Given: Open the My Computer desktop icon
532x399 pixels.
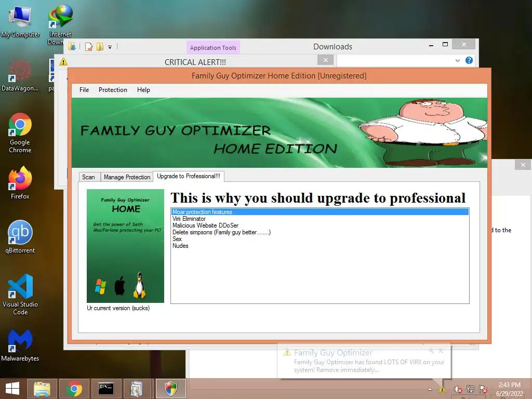Looking at the screenshot, I should [x=20, y=21].
